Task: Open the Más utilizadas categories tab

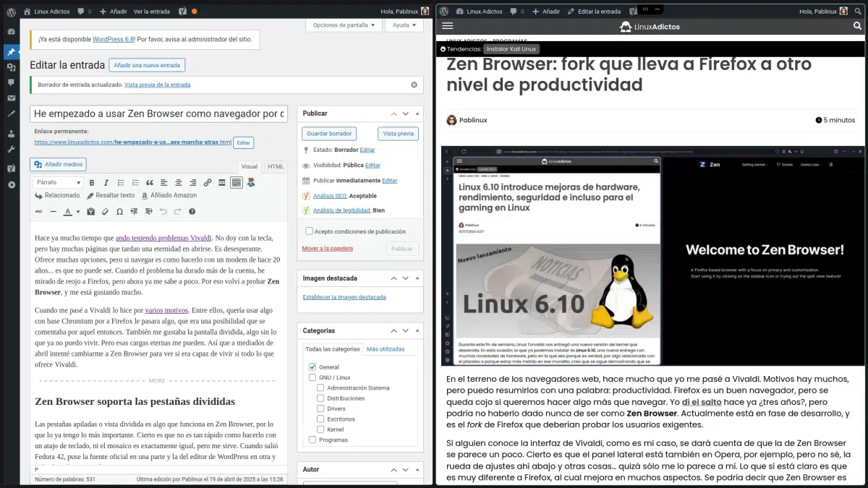Action: click(x=386, y=349)
